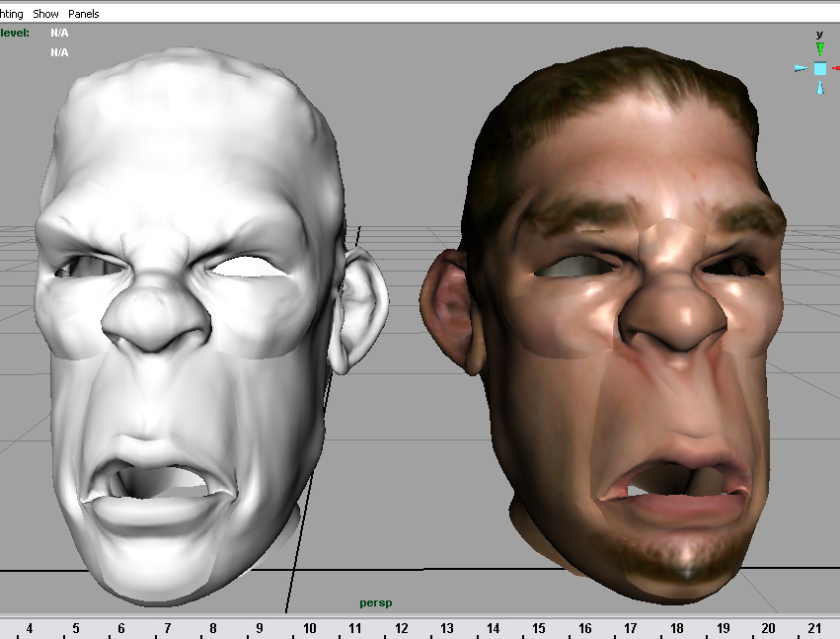Click the cyan center cube of view gizmo

coord(819,68)
